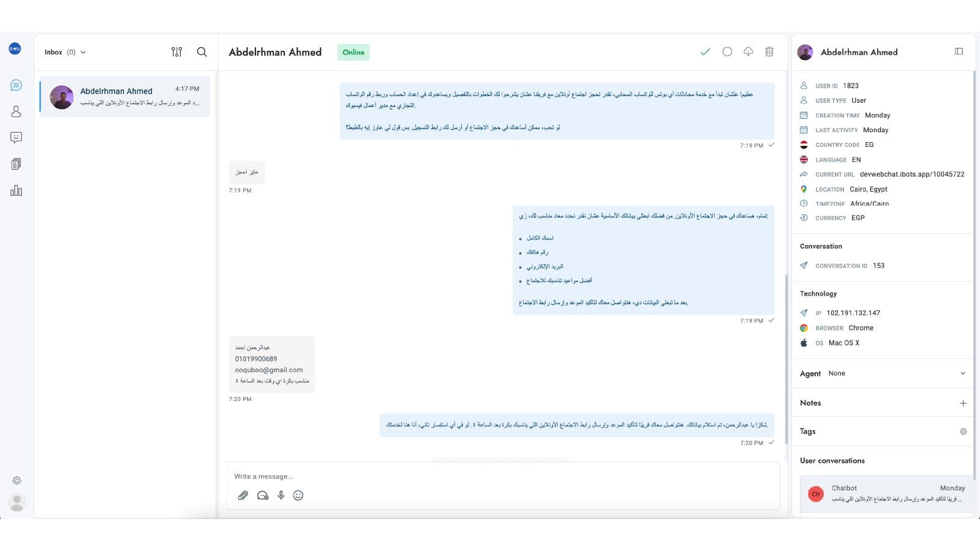Click the cloud download transcript icon

(748, 52)
